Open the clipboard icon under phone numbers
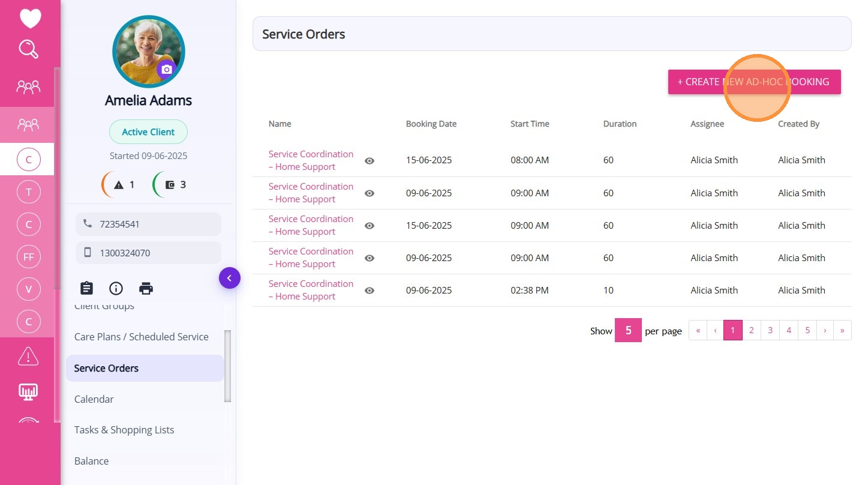 (87, 288)
